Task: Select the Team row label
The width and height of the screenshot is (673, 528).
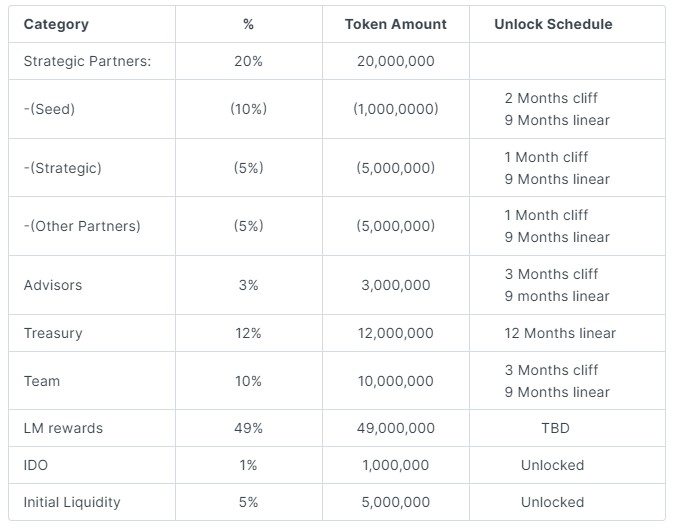Action: (42, 381)
